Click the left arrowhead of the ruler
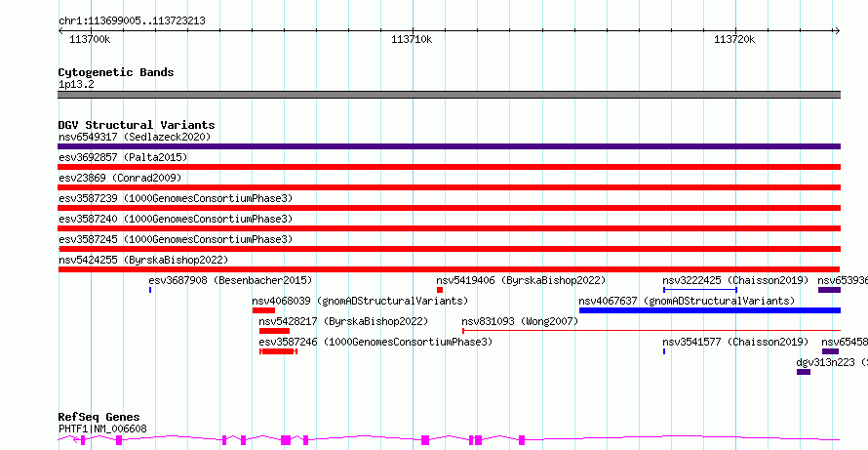The image size is (868, 450). pyautogui.click(x=60, y=31)
